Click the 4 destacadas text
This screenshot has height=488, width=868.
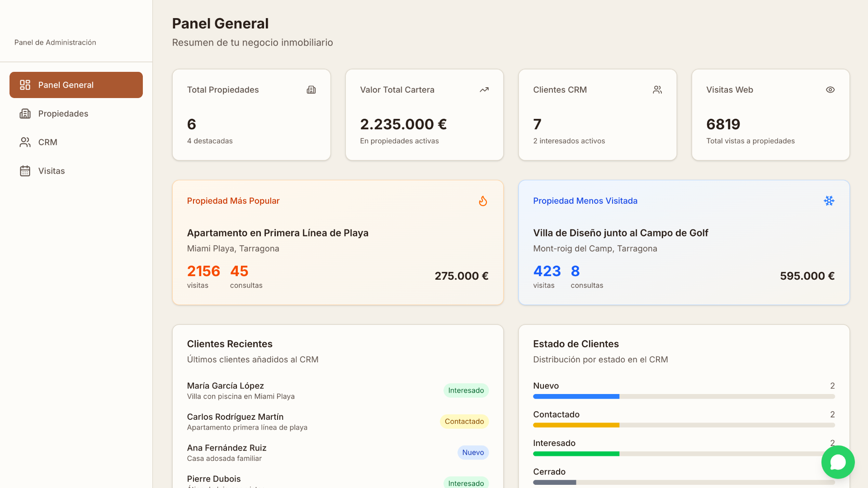click(210, 141)
